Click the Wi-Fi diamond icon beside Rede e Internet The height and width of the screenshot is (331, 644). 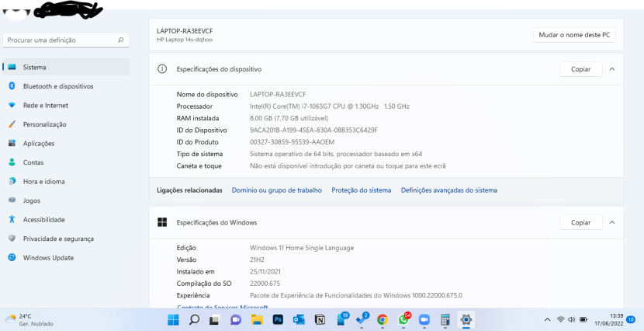(12, 105)
